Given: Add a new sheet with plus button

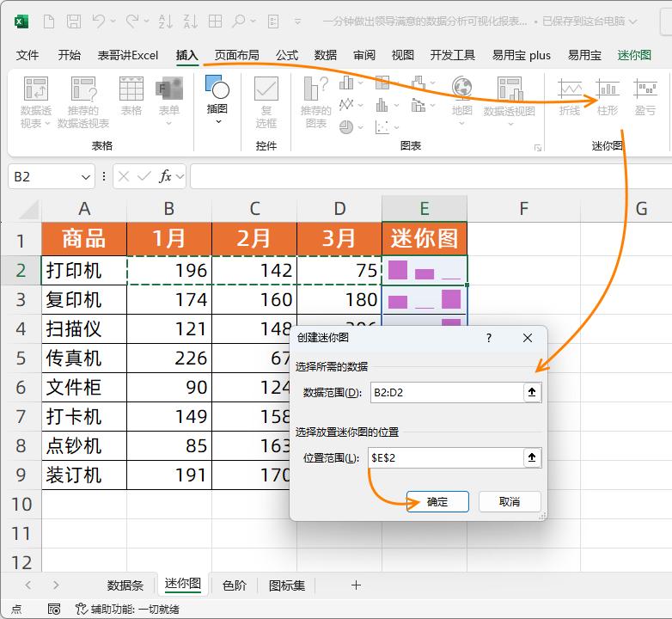Looking at the screenshot, I should 356,585.
